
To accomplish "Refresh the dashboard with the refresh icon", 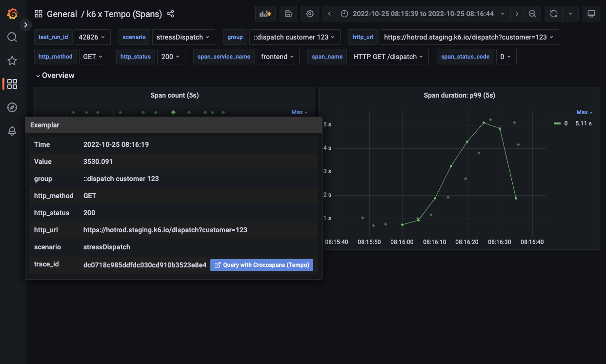I will [553, 14].
